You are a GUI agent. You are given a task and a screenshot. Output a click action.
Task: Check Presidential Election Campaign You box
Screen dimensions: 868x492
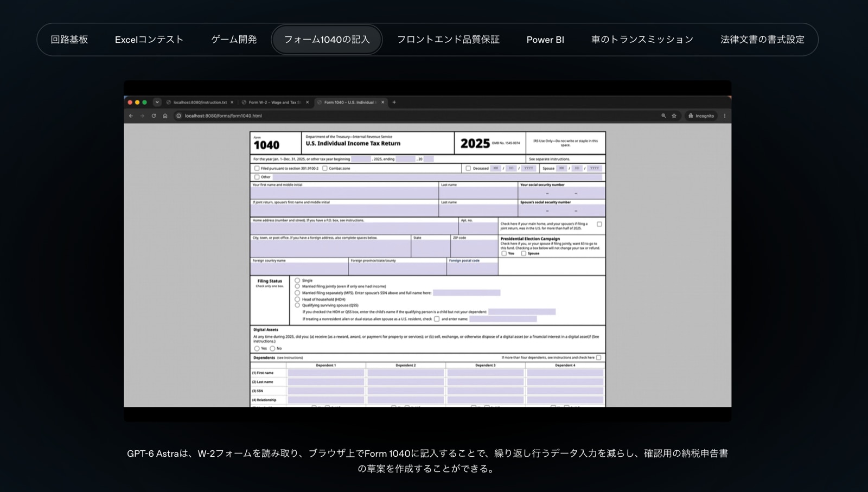pos(504,253)
